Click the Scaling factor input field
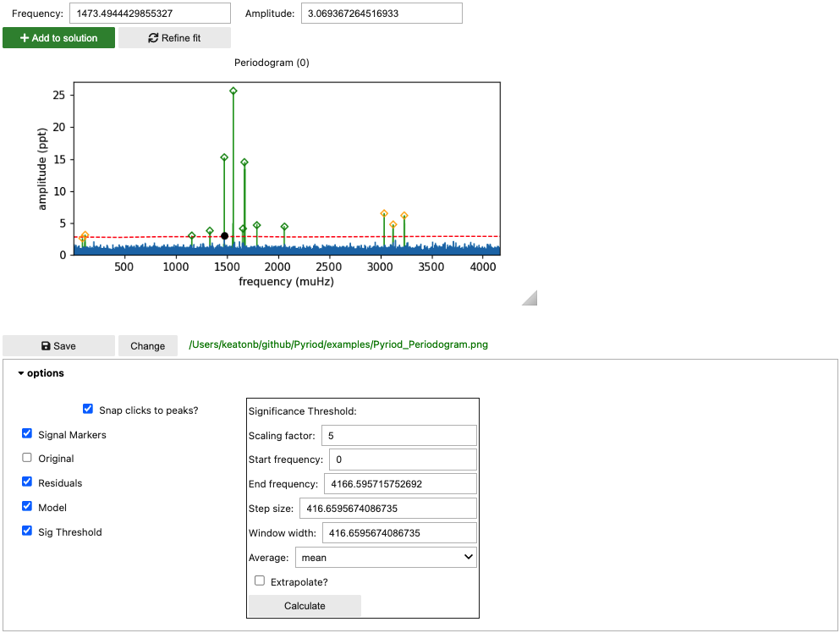This screenshot has width=840, height=633. (399, 436)
